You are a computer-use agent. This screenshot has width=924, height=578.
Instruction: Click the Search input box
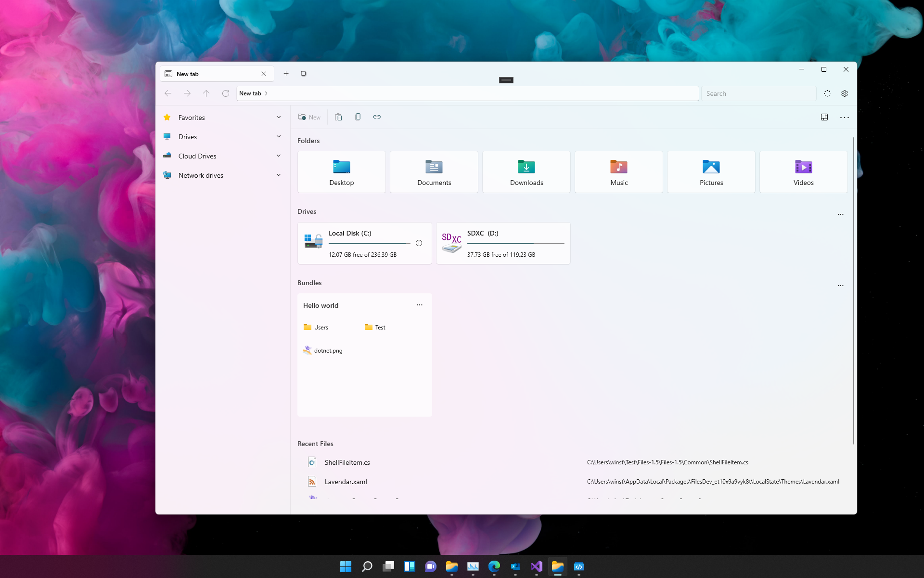coord(758,93)
